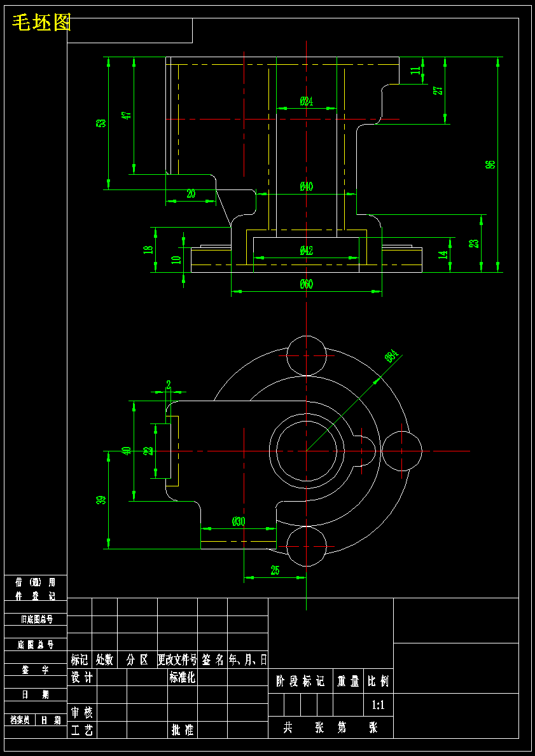Select the Ø24 diameter dimension label
535x756 pixels.
tap(307, 101)
